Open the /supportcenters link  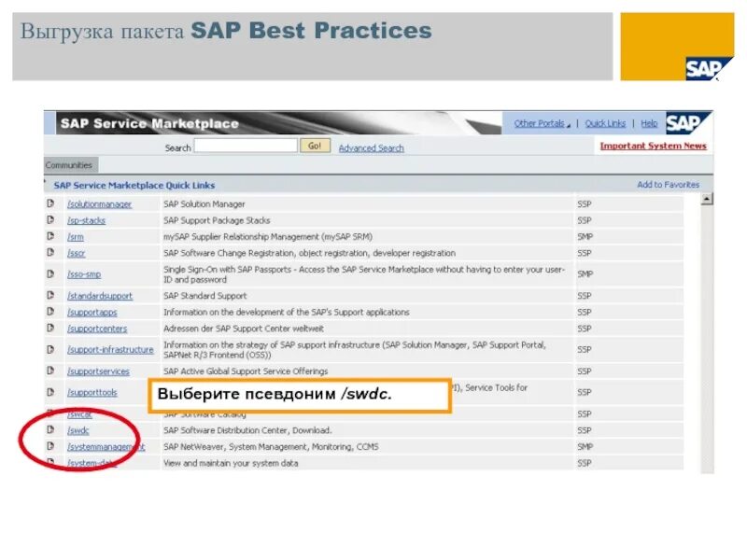point(97,329)
